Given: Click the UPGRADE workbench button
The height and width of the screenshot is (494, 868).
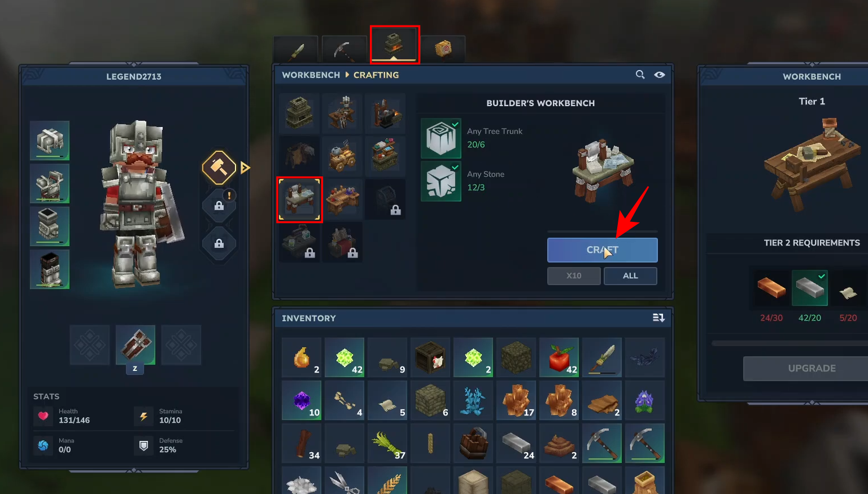Looking at the screenshot, I should pos(812,368).
